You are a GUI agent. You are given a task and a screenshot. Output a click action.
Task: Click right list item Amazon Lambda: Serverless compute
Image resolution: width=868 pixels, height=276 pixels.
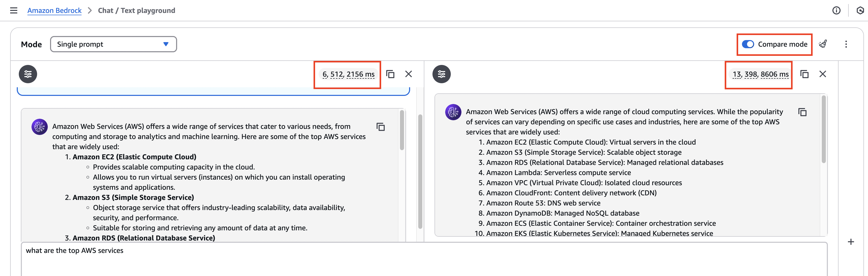[558, 173]
